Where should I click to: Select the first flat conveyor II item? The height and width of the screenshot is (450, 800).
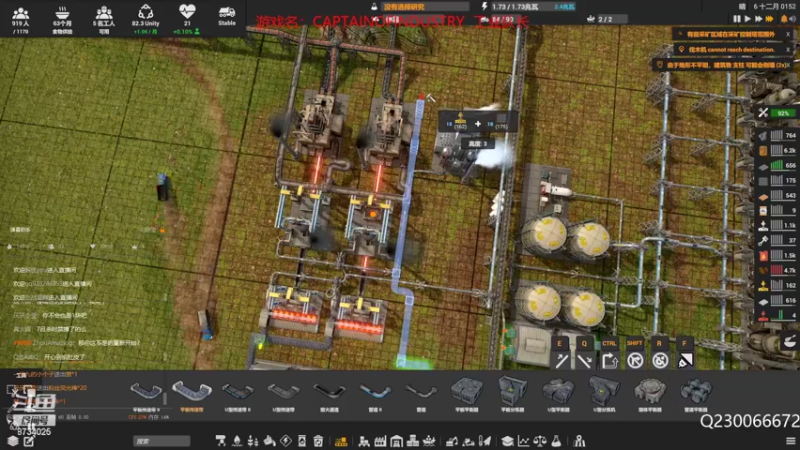point(146,395)
